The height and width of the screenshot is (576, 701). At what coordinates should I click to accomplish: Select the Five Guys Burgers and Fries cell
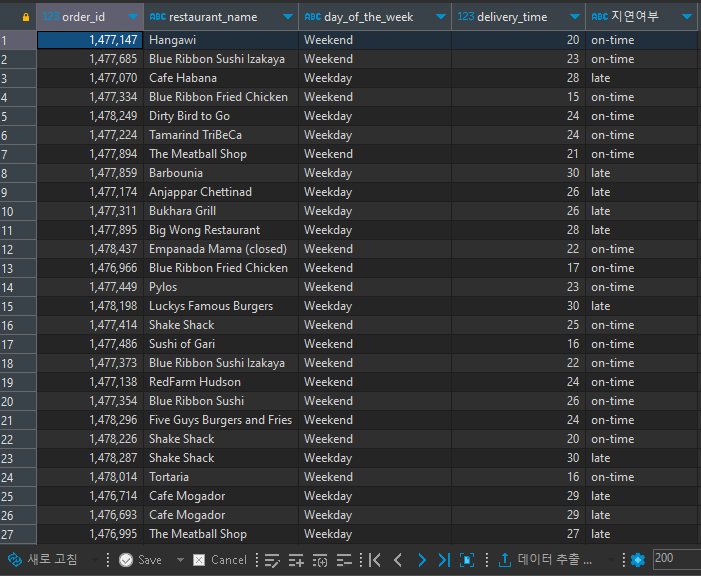[221, 420]
